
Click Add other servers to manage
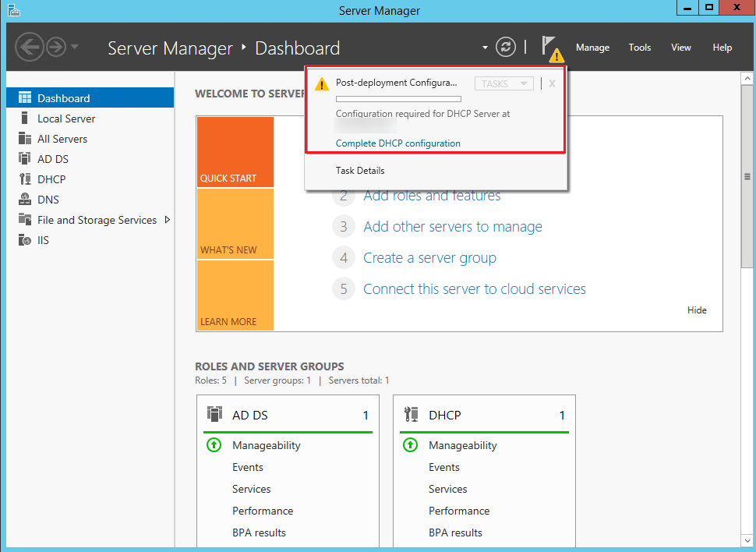coord(453,227)
